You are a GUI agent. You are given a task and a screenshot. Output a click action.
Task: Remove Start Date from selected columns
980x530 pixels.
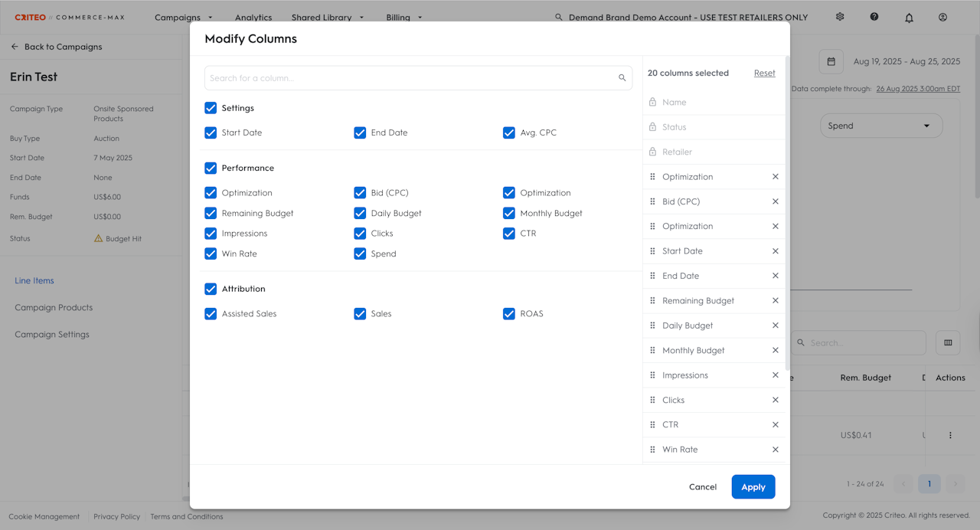(x=775, y=251)
